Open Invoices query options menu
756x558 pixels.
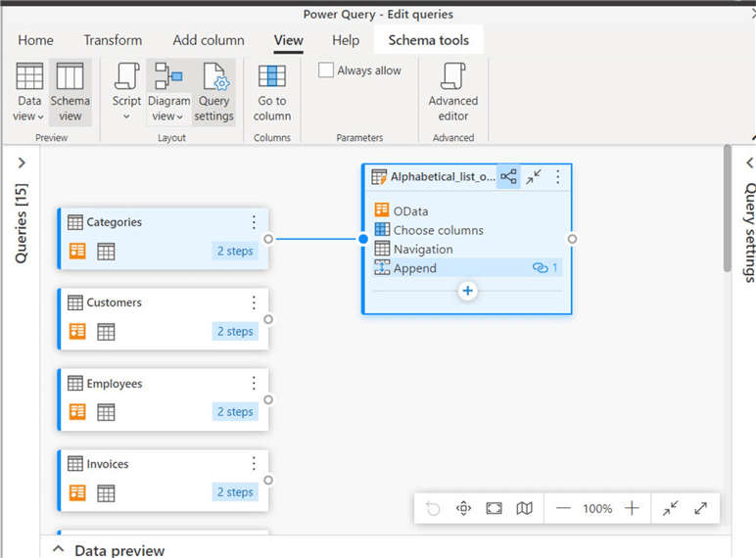tap(254, 464)
